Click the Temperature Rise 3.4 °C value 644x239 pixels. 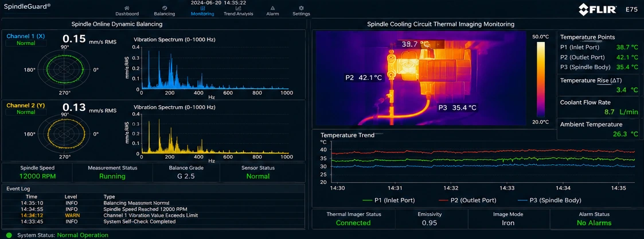tap(627, 90)
